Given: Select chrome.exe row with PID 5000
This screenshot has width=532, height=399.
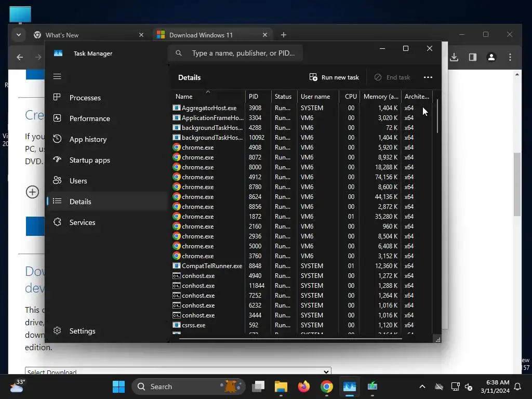Looking at the screenshot, I should (x=302, y=246).
